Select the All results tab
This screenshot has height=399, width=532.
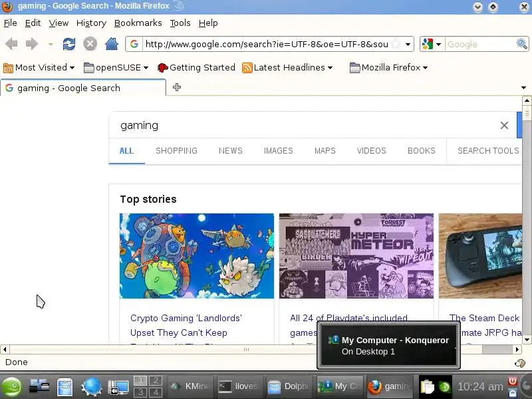(126, 151)
